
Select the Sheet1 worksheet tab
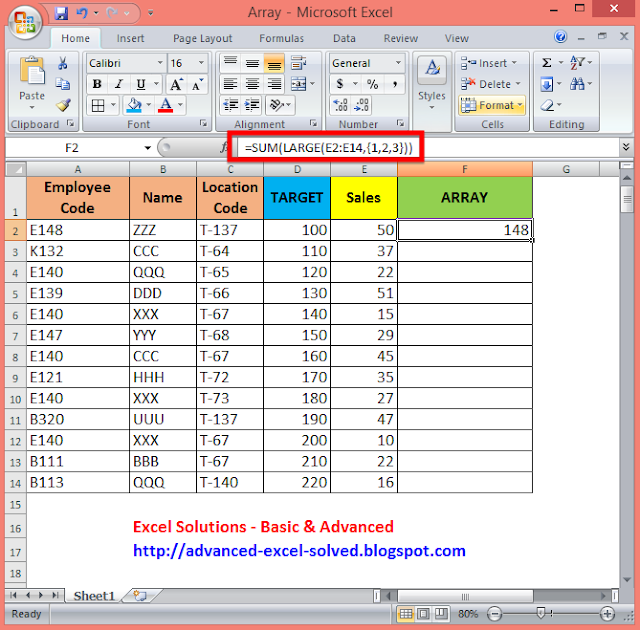click(x=94, y=596)
